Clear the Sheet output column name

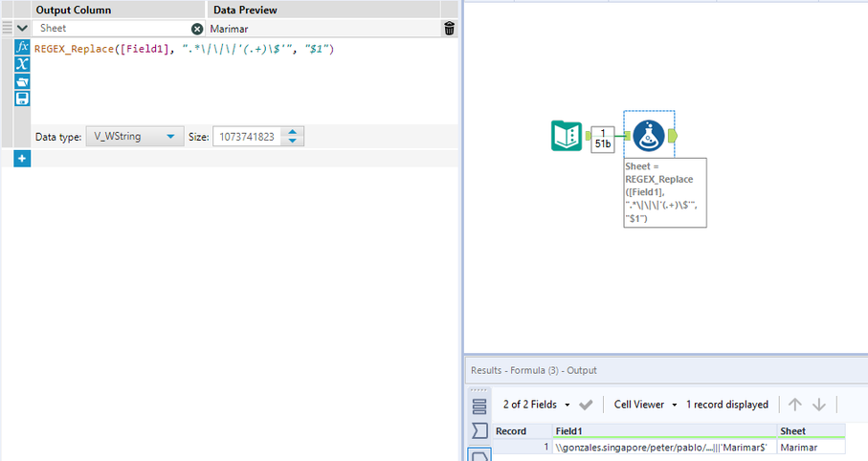(x=197, y=29)
